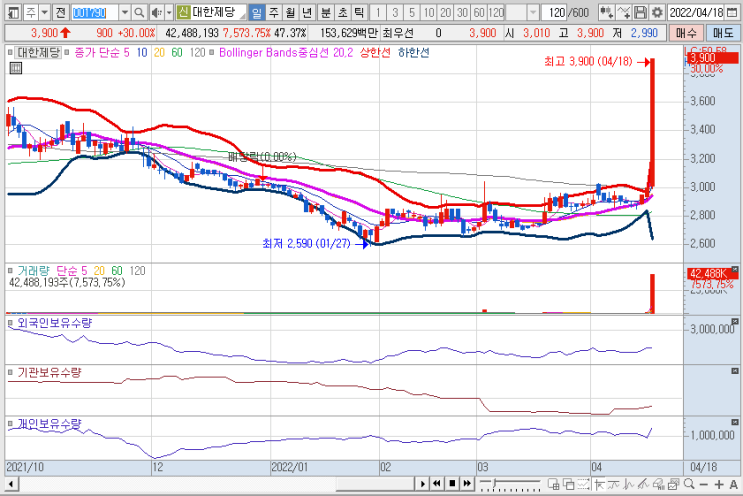Viewport: 743px width, 496px height.
Task: Open the calendar date picker icon
Action: 732,12
